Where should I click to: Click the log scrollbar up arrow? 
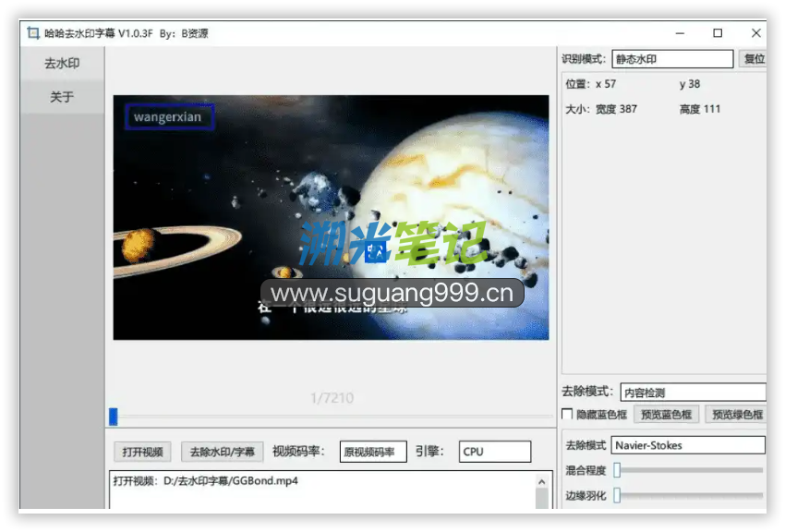pyautogui.click(x=542, y=482)
